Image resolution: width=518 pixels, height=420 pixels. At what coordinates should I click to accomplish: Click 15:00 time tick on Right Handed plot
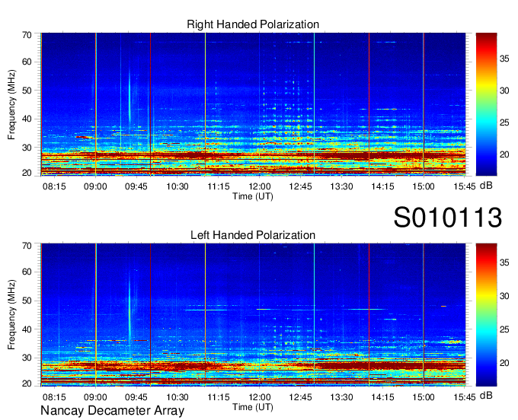click(424, 186)
